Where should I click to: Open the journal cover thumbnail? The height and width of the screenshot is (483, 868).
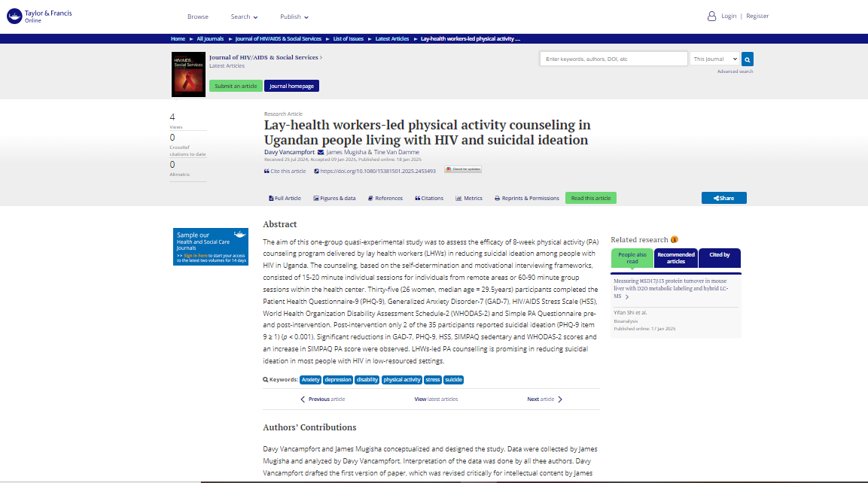coord(188,73)
